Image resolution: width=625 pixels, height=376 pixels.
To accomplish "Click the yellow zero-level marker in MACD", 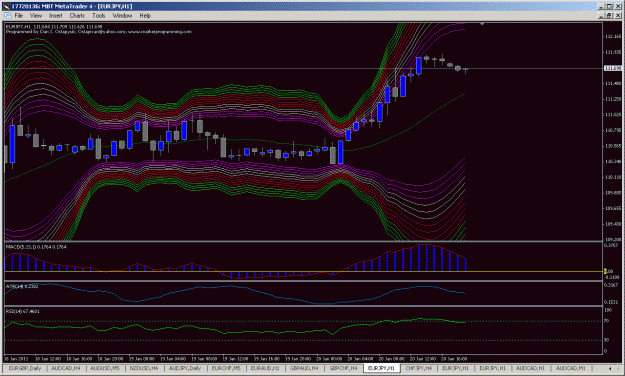I will [605, 271].
